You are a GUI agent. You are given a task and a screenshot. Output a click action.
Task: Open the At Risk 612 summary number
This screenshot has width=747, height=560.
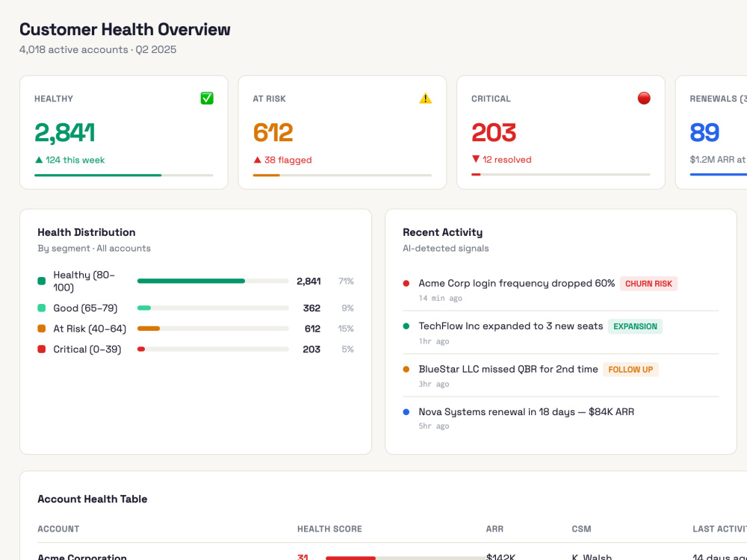pyautogui.click(x=273, y=132)
